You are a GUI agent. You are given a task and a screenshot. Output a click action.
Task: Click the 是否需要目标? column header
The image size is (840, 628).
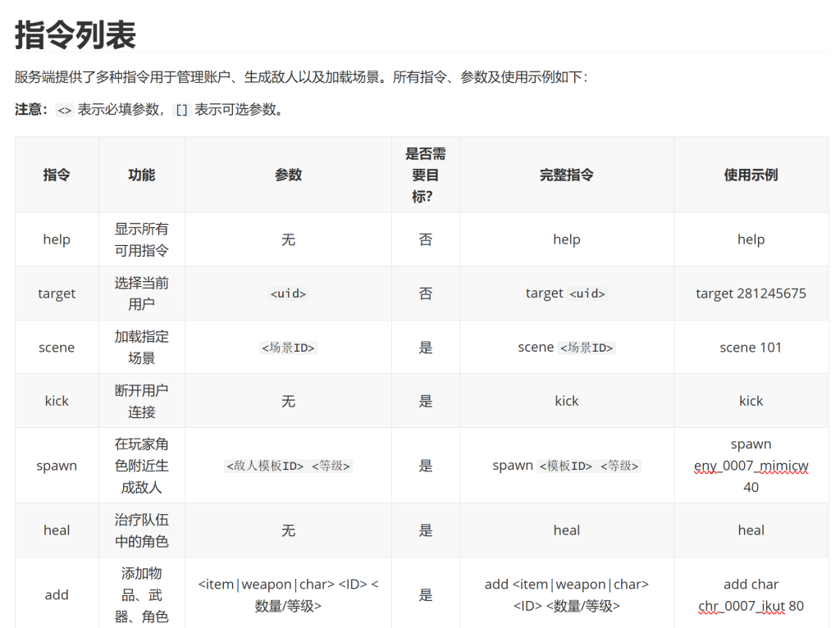pos(425,175)
